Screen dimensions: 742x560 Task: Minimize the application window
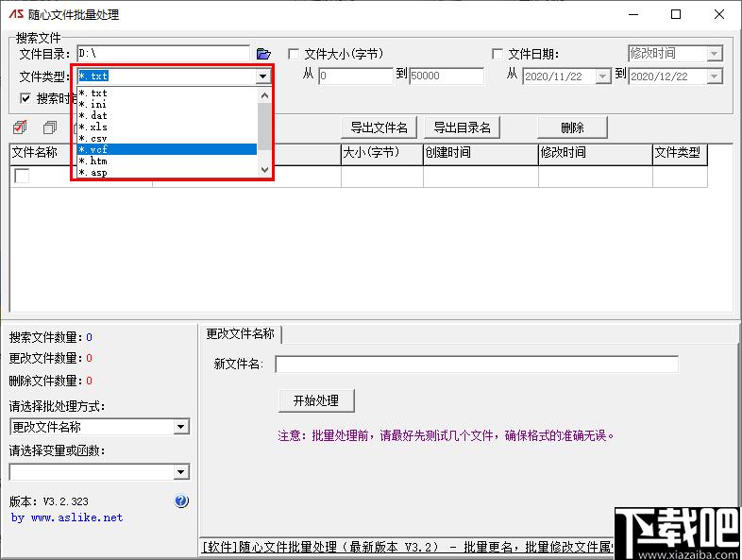633,14
